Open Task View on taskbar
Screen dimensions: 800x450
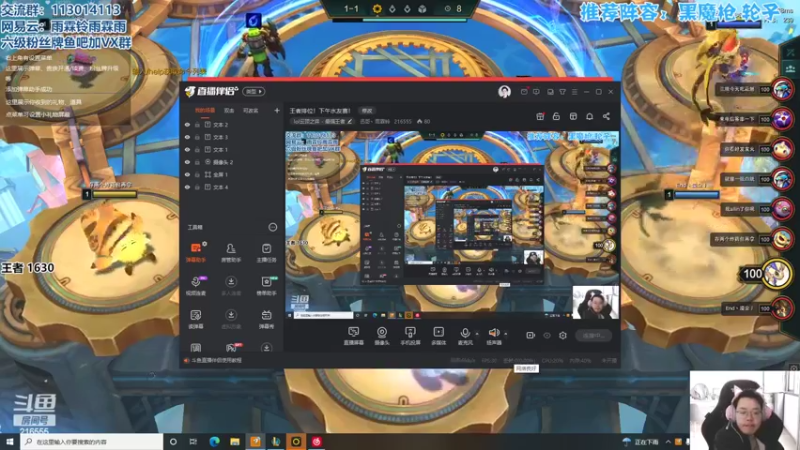193,442
